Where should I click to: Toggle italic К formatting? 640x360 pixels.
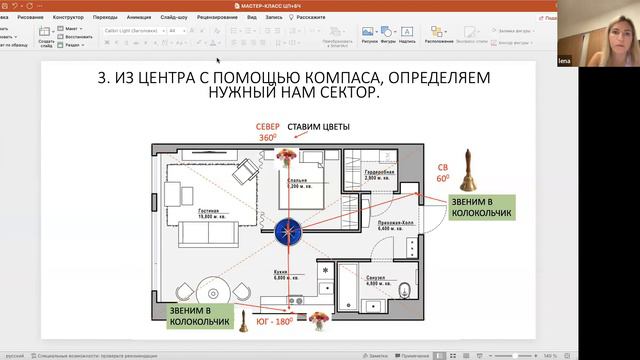coord(117,42)
